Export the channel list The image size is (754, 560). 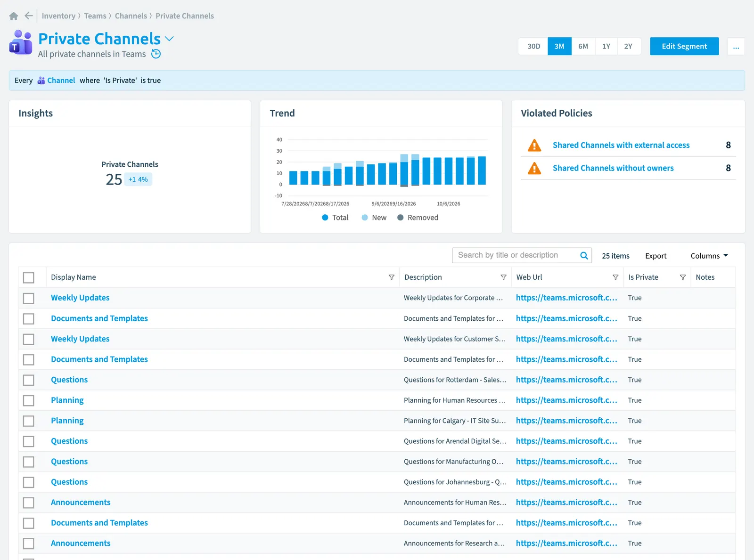(x=656, y=256)
